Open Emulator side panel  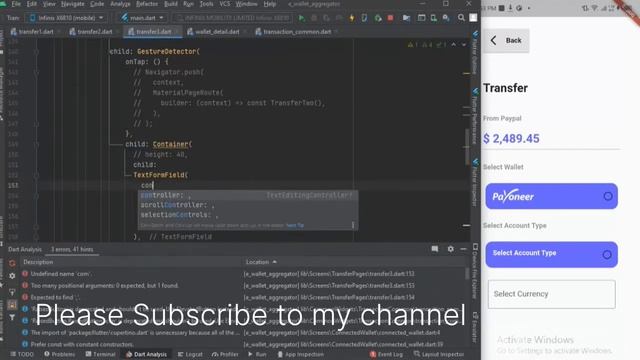click(475, 327)
